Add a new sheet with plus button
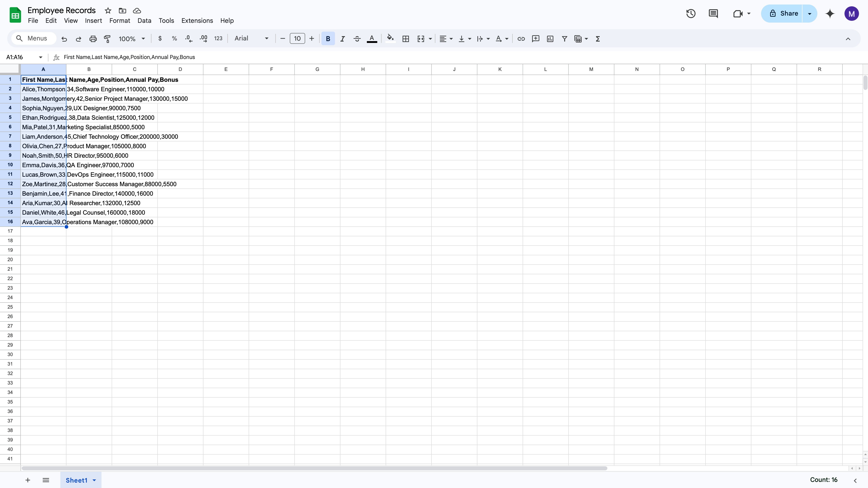 click(x=28, y=480)
